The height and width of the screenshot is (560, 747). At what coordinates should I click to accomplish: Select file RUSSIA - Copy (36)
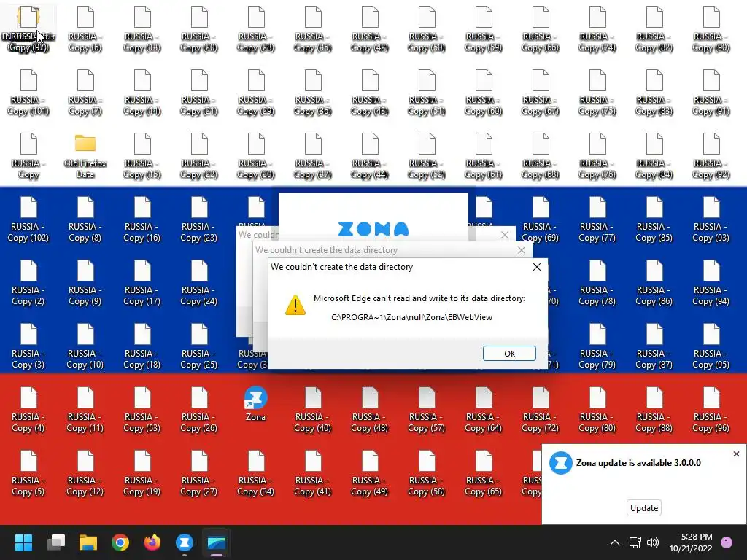pos(312,93)
